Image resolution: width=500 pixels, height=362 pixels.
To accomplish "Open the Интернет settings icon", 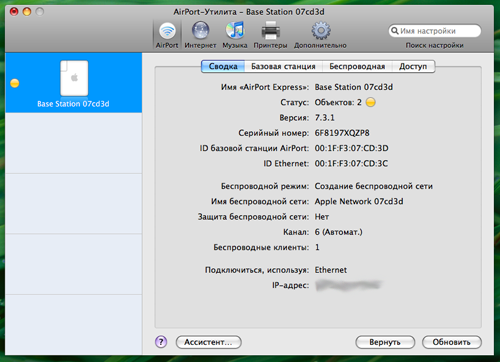I will coord(200,35).
